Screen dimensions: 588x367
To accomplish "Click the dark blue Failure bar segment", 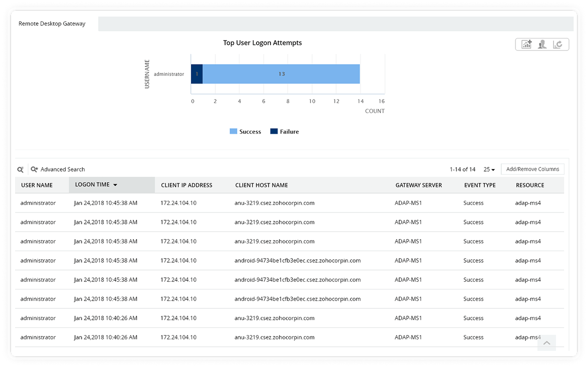I will (x=197, y=74).
